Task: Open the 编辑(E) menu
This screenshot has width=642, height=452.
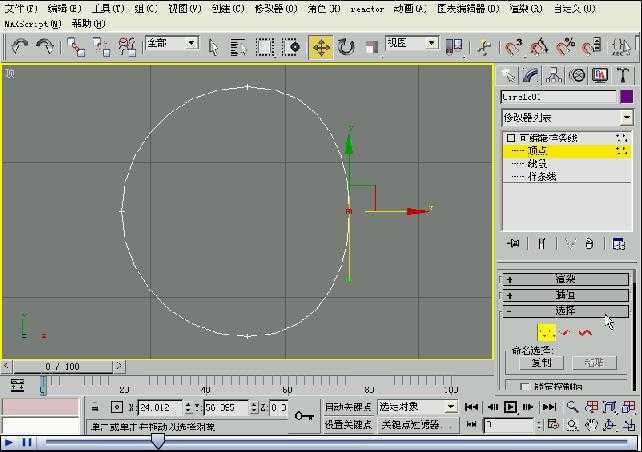Action: click(64, 9)
